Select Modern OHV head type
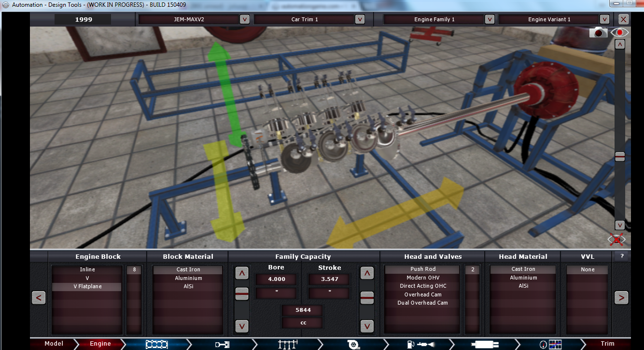The height and width of the screenshot is (350, 644). click(423, 278)
